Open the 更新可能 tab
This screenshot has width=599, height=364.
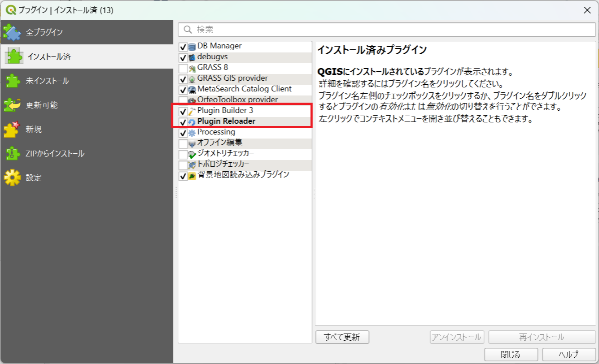pyautogui.click(x=87, y=105)
